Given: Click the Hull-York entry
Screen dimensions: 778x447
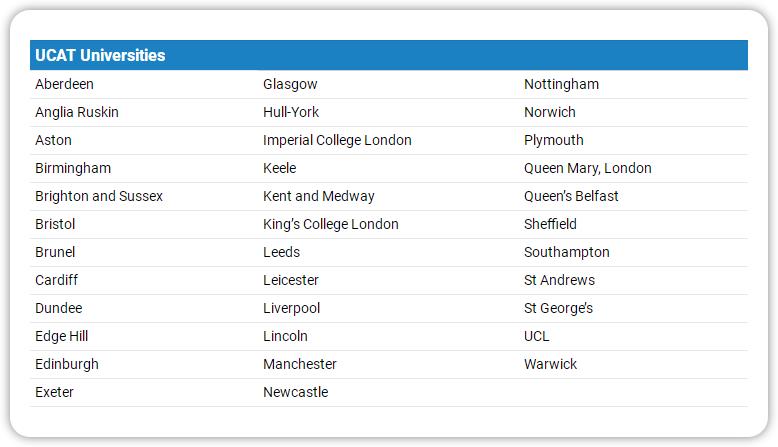Looking at the screenshot, I should click(x=291, y=112).
